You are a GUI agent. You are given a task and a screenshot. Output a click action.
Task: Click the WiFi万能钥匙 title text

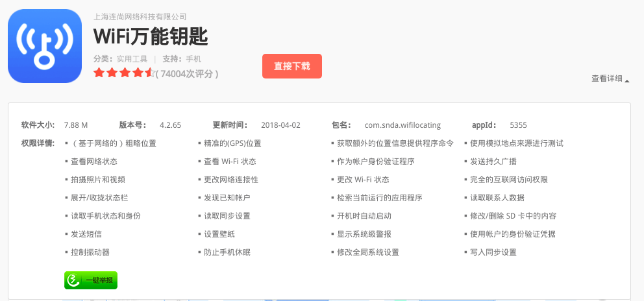tap(151, 37)
